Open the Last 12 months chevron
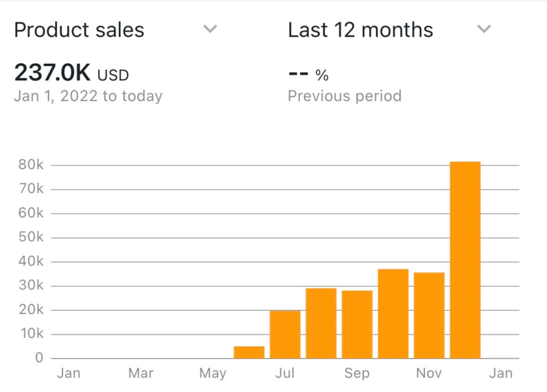The height and width of the screenshot is (392, 547). 484,29
